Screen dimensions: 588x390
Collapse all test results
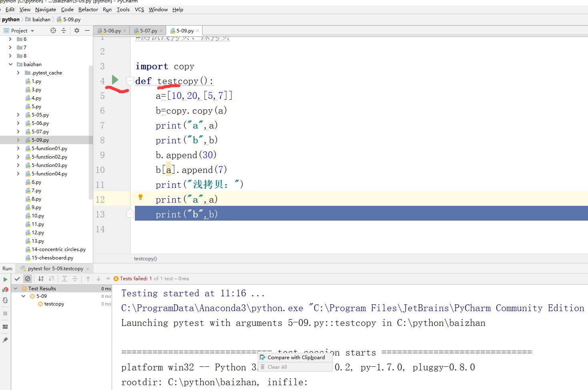coord(75,279)
